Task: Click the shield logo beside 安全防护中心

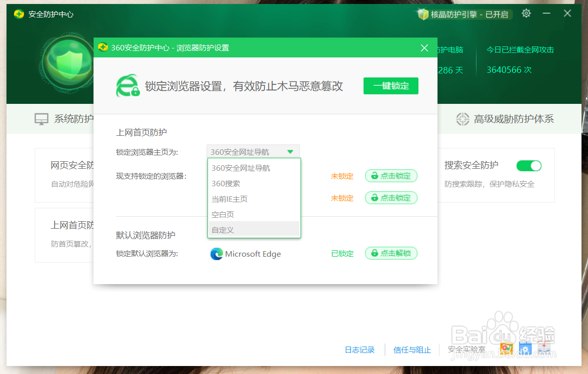Action: click(x=19, y=14)
